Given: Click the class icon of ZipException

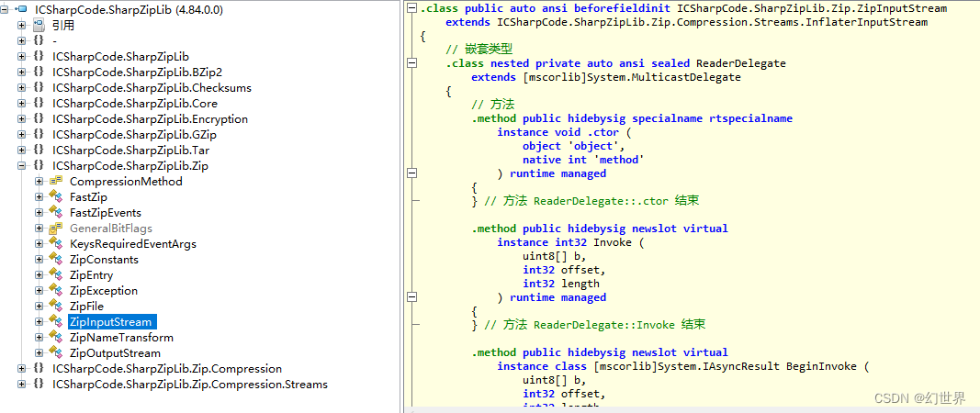Looking at the screenshot, I should (56, 291).
